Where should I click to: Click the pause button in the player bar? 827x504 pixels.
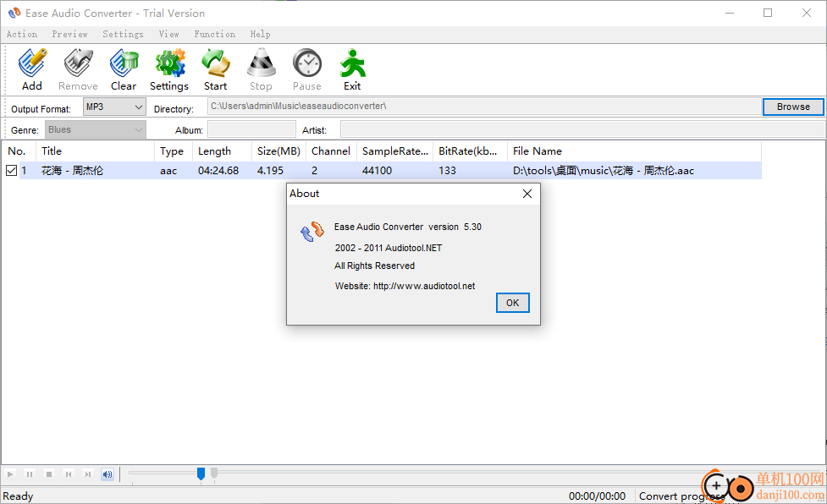click(x=30, y=474)
